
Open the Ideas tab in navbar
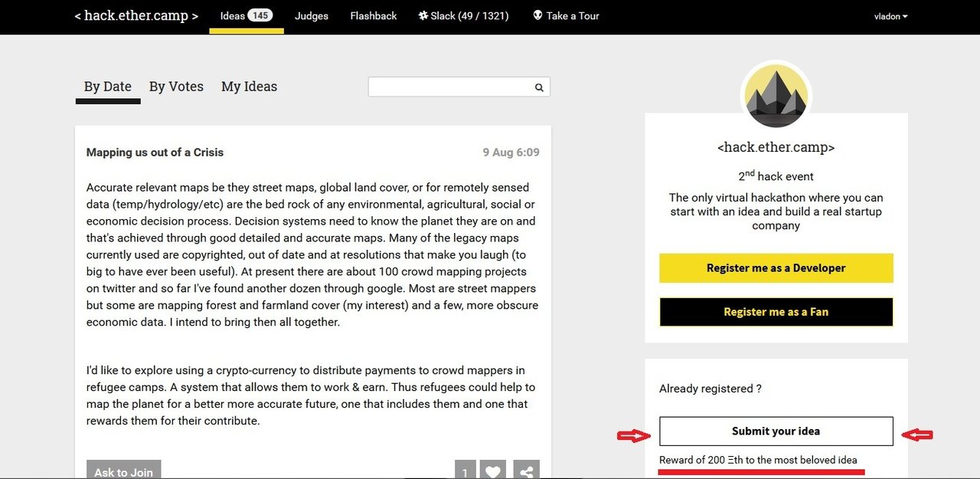point(232,16)
